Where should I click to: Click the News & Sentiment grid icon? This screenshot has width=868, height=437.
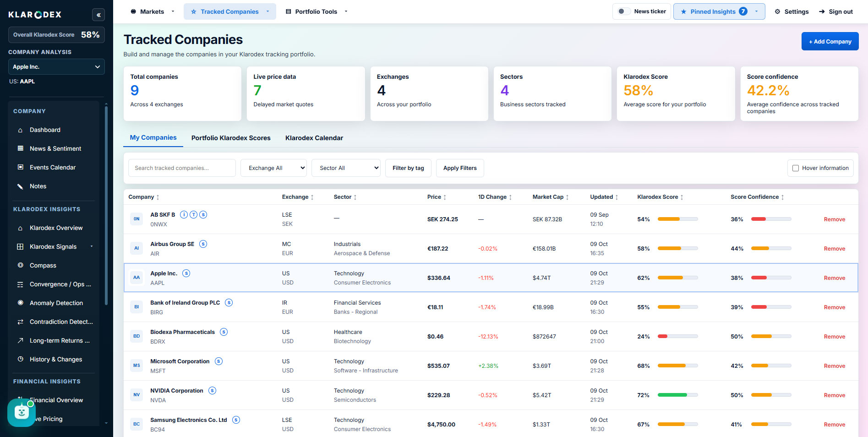[20, 148]
